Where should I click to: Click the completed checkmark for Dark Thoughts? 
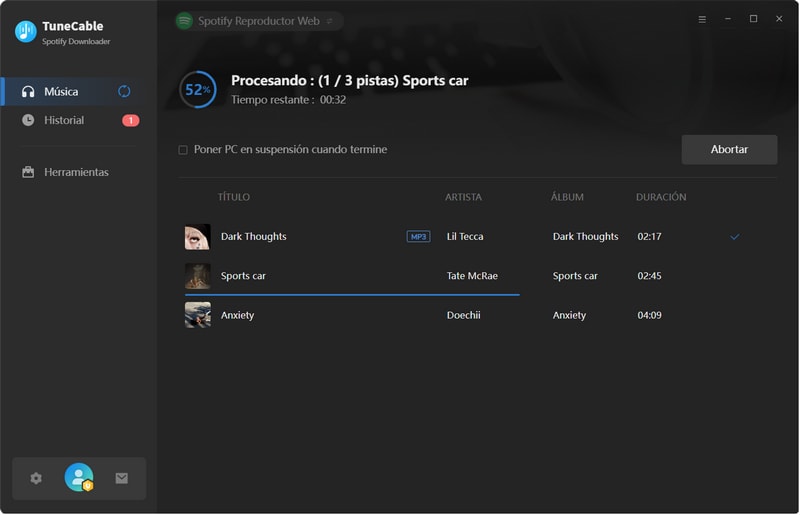(734, 236)
